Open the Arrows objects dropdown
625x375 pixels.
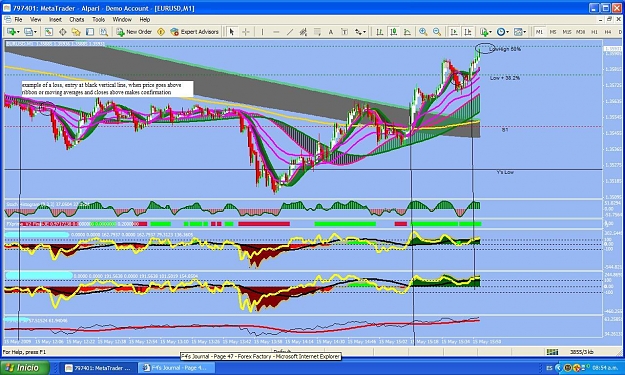point(360,32)
